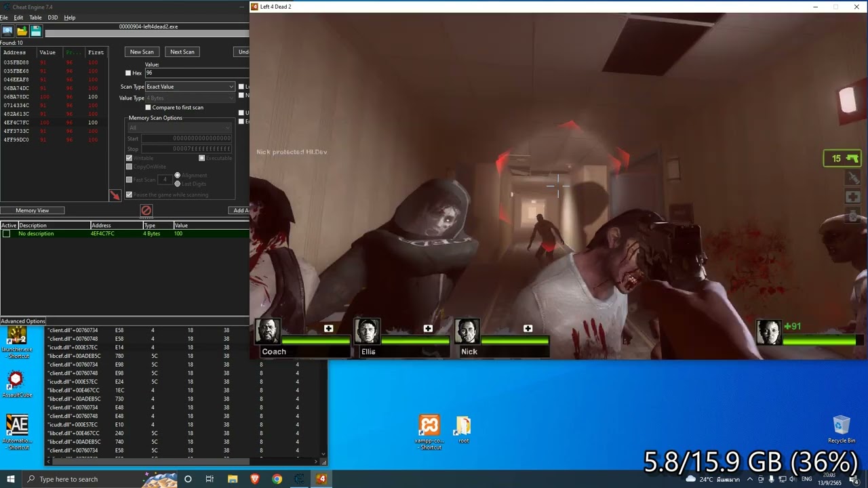This screenshot has height=488, width=868.
Task: Toggle the Hex checkbox
Action: pos(128,73)
